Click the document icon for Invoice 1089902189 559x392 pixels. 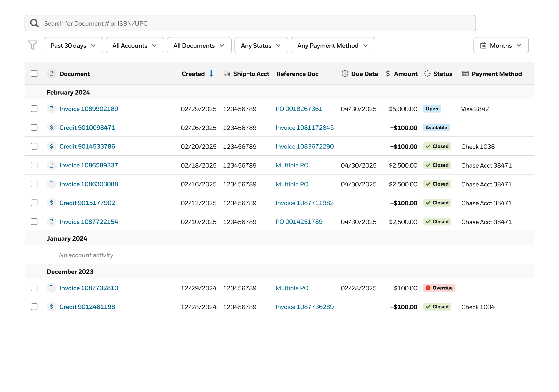pos(51,109)
